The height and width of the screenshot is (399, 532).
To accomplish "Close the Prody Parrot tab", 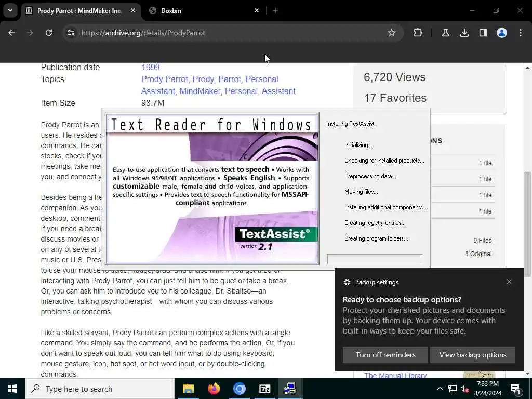I will 133,10.
